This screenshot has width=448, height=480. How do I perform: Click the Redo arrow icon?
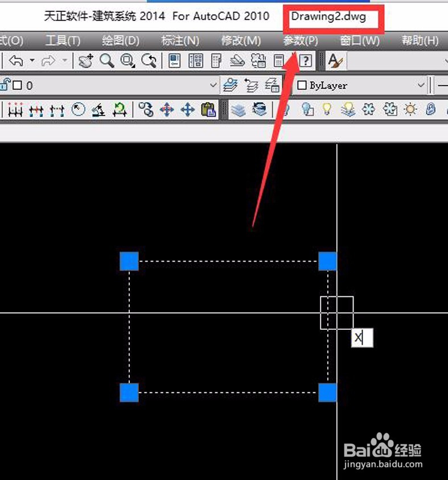click(48, 61)
